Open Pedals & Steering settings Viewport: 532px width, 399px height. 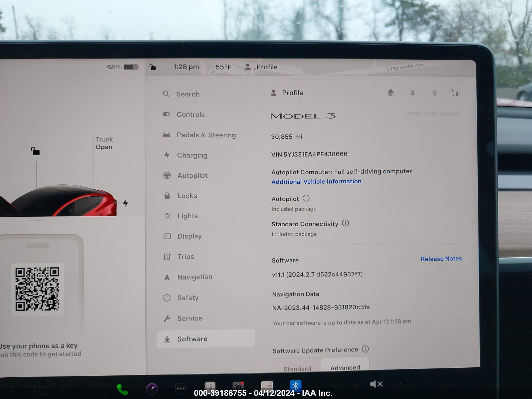[199, 135]
